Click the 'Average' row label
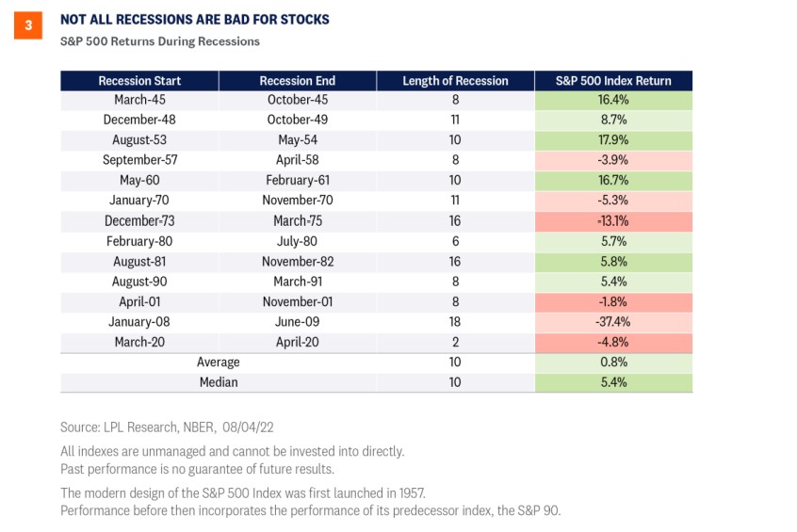This screenshot has height=532, width=797. 219,363
